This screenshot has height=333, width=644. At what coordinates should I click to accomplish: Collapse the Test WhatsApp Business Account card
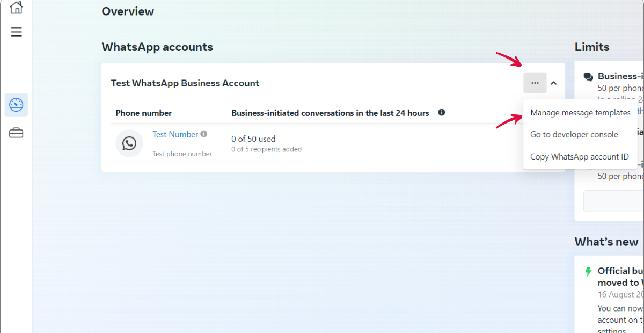point(554,83)
